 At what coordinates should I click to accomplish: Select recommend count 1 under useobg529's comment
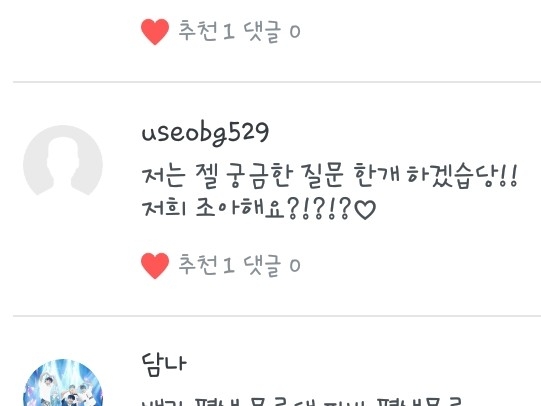[229, 266]
